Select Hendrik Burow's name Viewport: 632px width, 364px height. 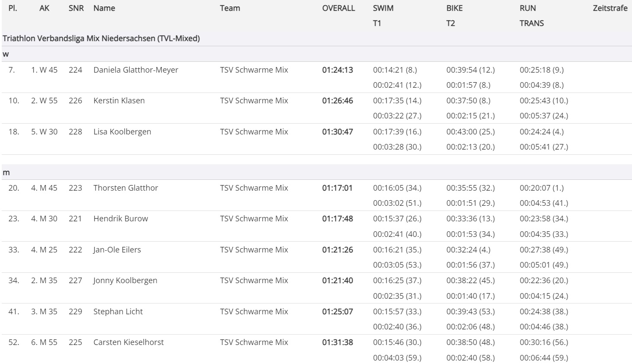click(120, 219)
